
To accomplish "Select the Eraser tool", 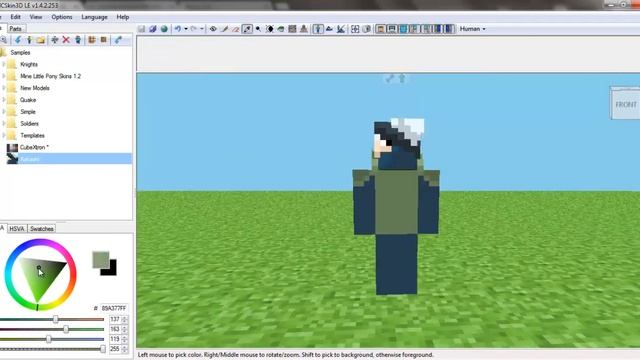I will coord(236,29).
